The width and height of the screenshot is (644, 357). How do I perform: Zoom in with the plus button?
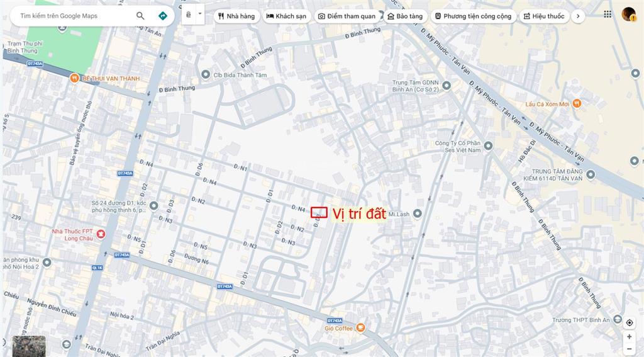pos(629,337)
